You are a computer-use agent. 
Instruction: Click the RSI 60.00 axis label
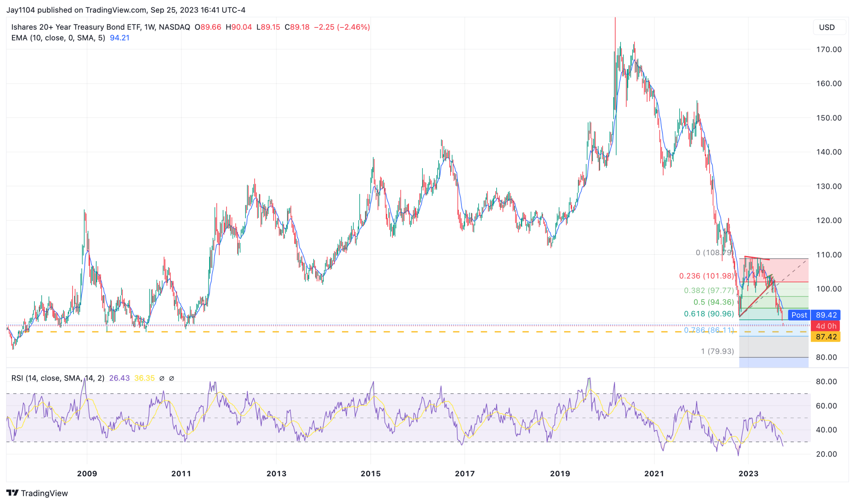coord(826,405)
